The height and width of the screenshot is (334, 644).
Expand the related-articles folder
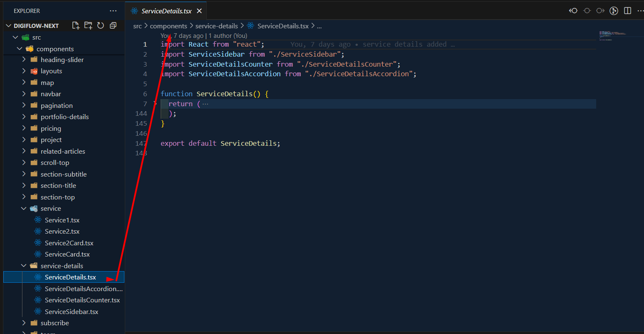point(24,151)
